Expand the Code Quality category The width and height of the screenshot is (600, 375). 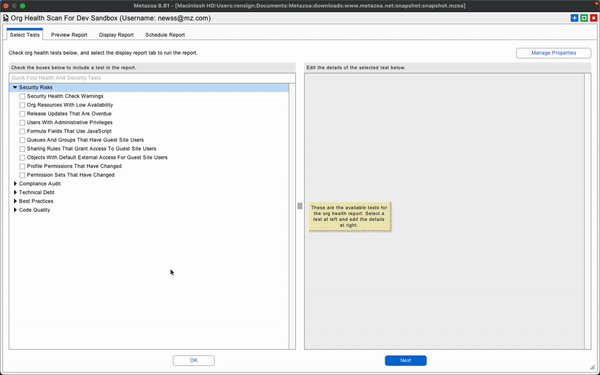click(15, 210)
